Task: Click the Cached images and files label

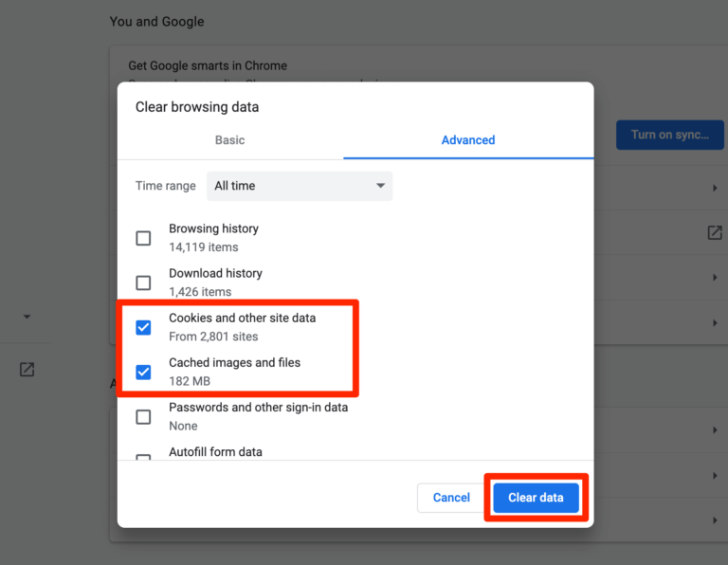Action: point(234,363)
